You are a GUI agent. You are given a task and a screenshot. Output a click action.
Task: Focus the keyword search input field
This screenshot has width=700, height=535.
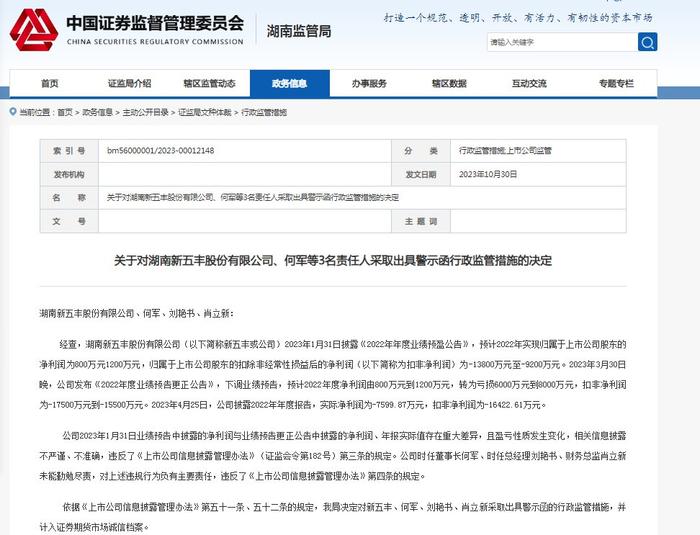[562, 42]
